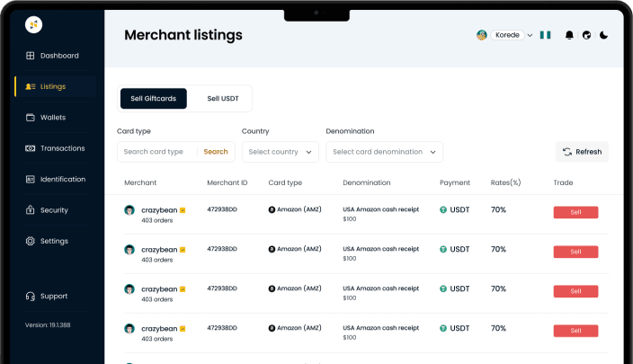Click the Search link in card type field

point(216,152)
